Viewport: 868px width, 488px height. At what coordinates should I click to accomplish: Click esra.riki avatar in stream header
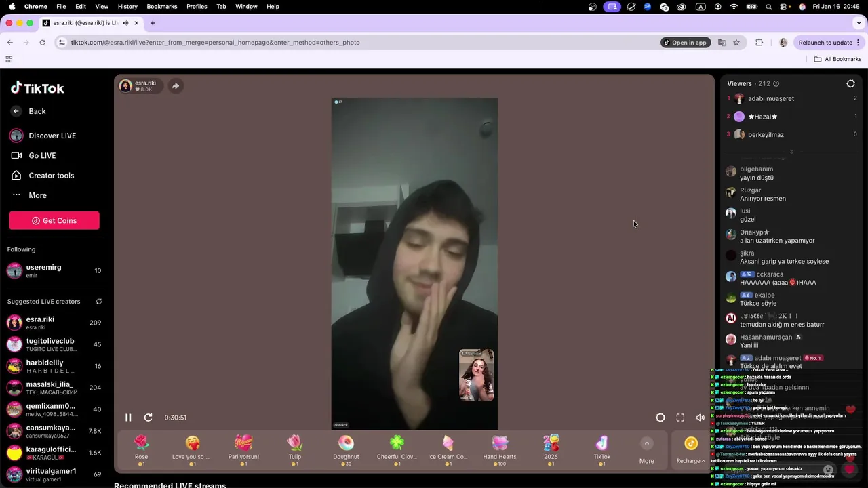[125, 86]
